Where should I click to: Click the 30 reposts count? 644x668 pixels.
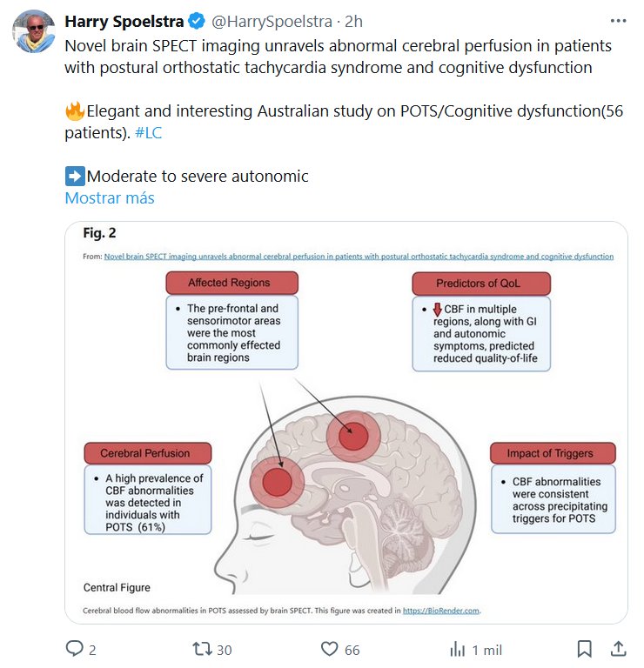pos(224,650)
